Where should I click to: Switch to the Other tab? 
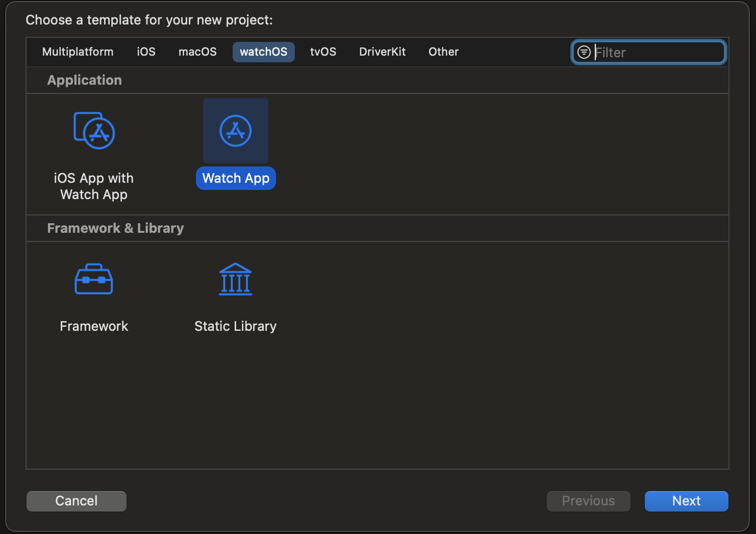[444, 52]
